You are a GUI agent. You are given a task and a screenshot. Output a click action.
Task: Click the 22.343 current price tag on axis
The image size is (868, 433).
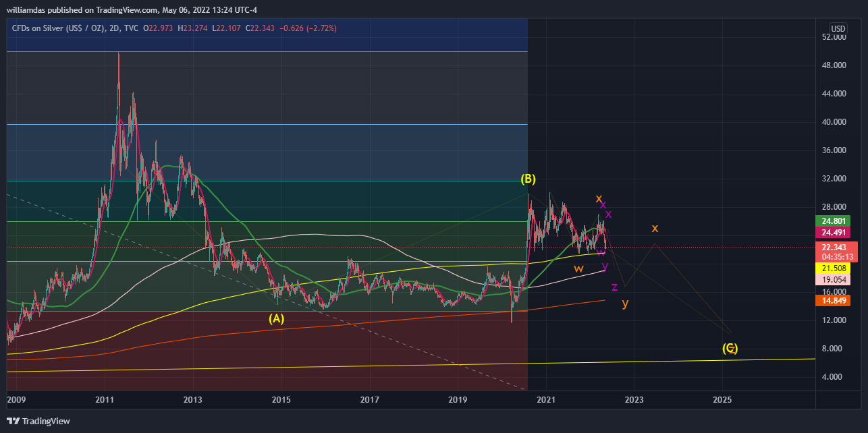point(835,247)
